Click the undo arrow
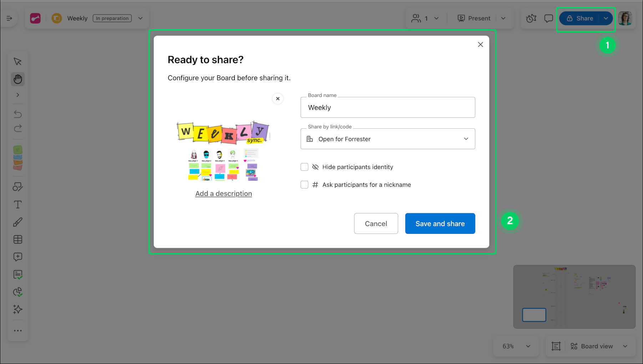This screenshot has width=643, height=364. tap(18, 114)
